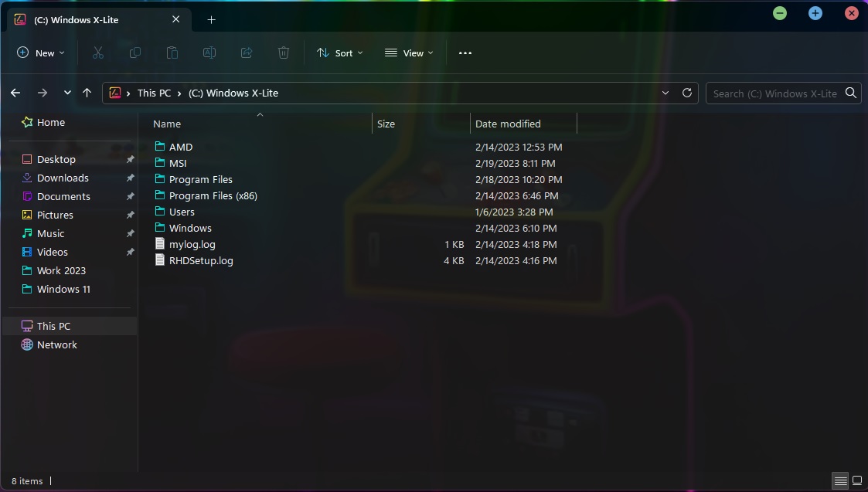Click the RHDSetup.log file icon
Image resolution: width=868 pixels, height=492 pixels.
click(160, 260)
